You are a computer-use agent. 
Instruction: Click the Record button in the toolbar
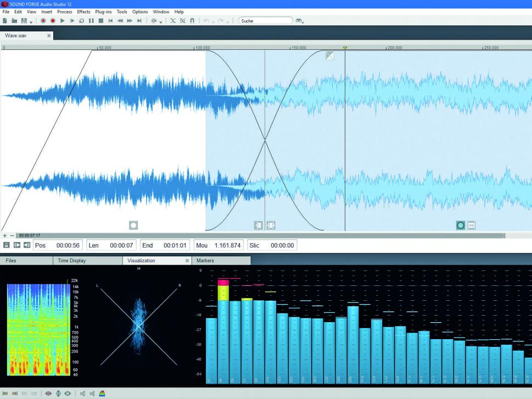coord(53,21)
